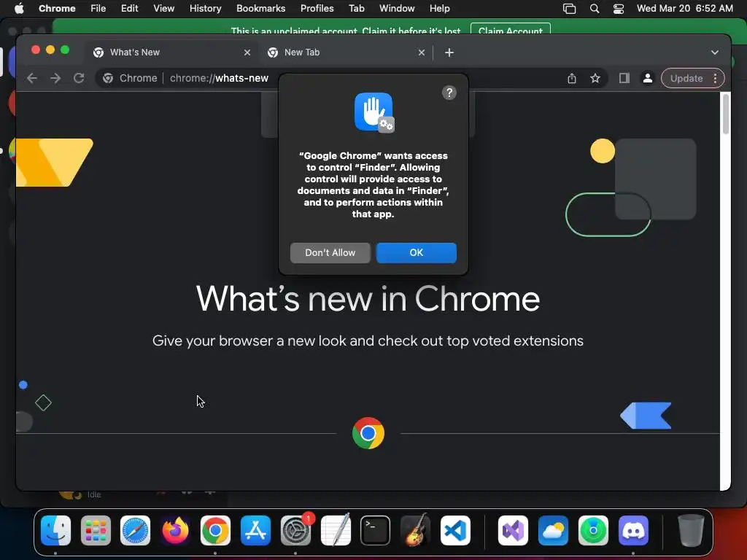The height and width of the screenshot is (560, 747).
Task: Open Safari from the Dock
Action: click(x=135, y=530)
